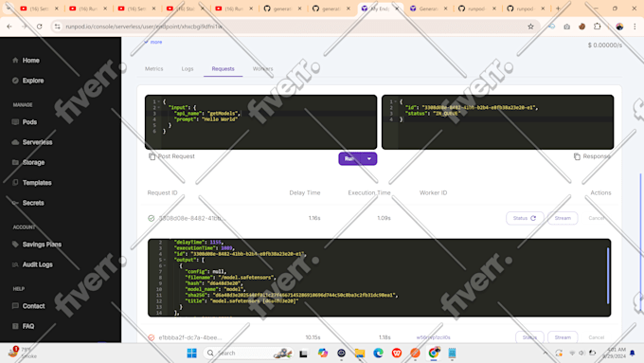The height and width of the screenshot is (363, 644).
Task: Open a new browser tab
Action: [558, 9]
